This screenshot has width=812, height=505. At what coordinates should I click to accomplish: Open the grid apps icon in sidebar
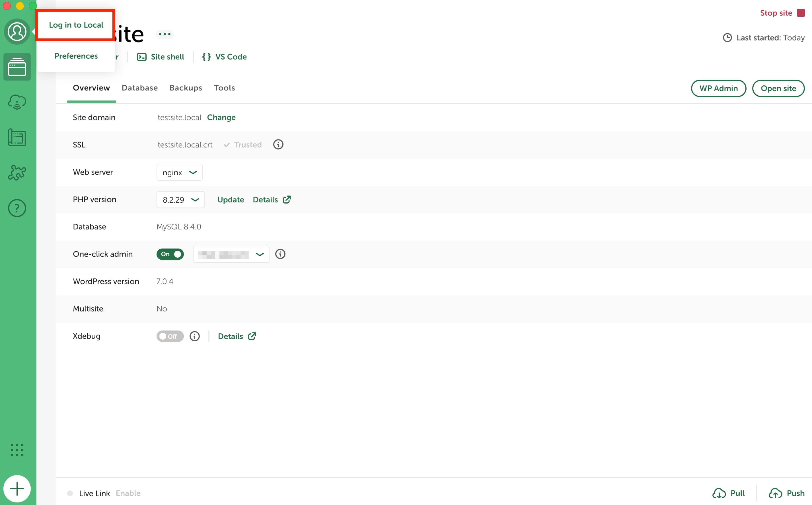(x=17, y=450)
